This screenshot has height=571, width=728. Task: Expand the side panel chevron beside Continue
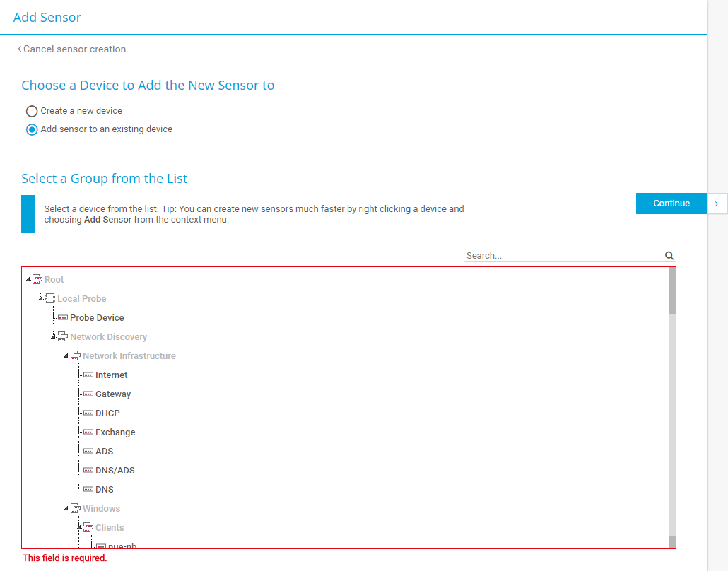[717, 204]
